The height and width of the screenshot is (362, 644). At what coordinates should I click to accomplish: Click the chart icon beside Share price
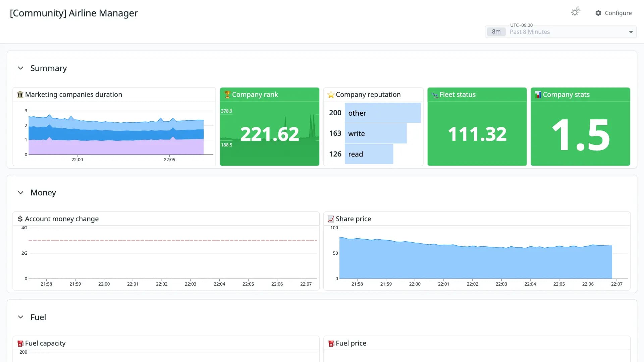(331, 219)
